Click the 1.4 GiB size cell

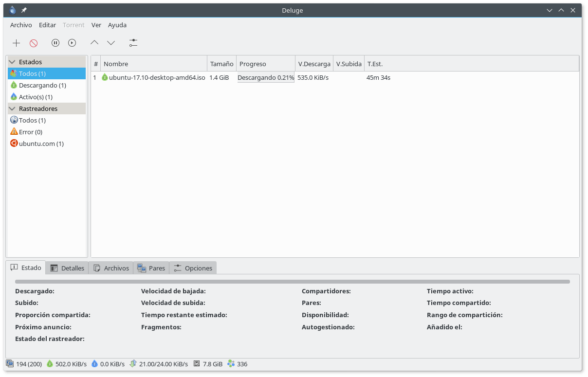219,77
